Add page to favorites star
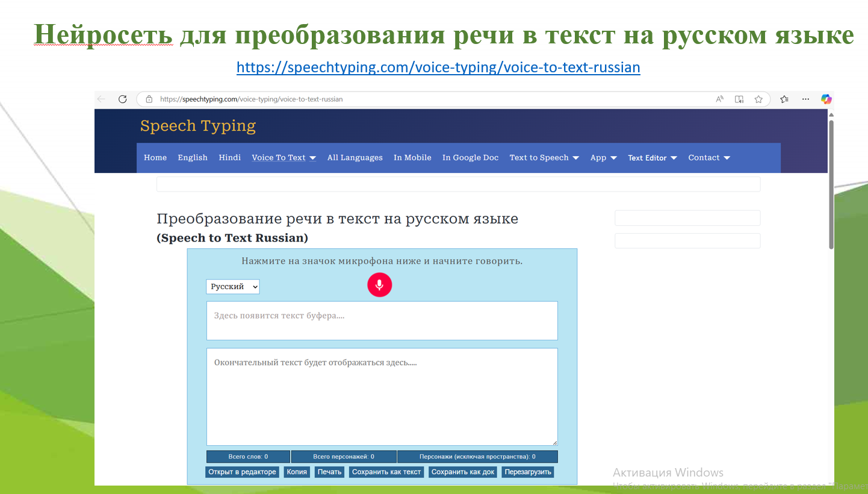This screenshot has width=868, height=494. 758,99
